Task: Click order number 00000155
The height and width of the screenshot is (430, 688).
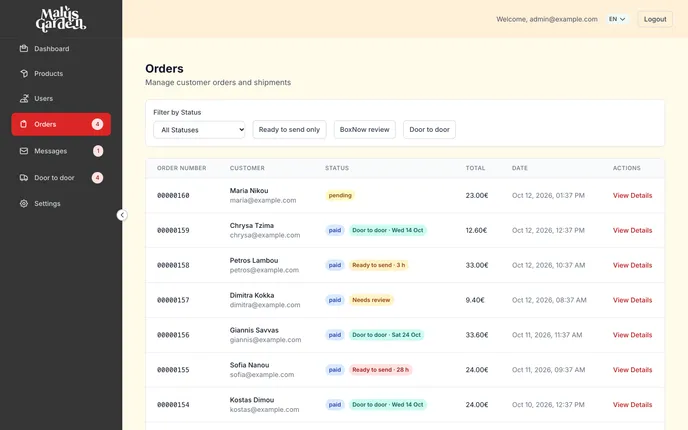Action: tap(173, 370)
